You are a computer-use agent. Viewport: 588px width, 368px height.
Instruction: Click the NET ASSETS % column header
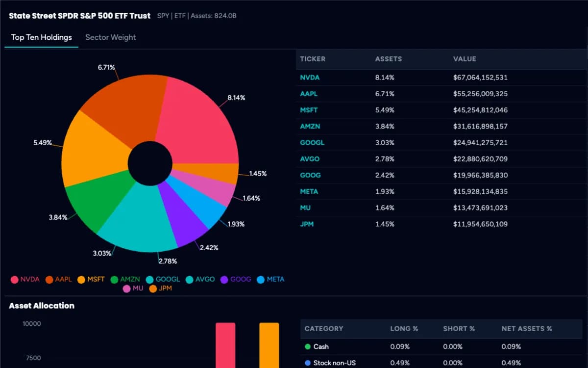527,328
